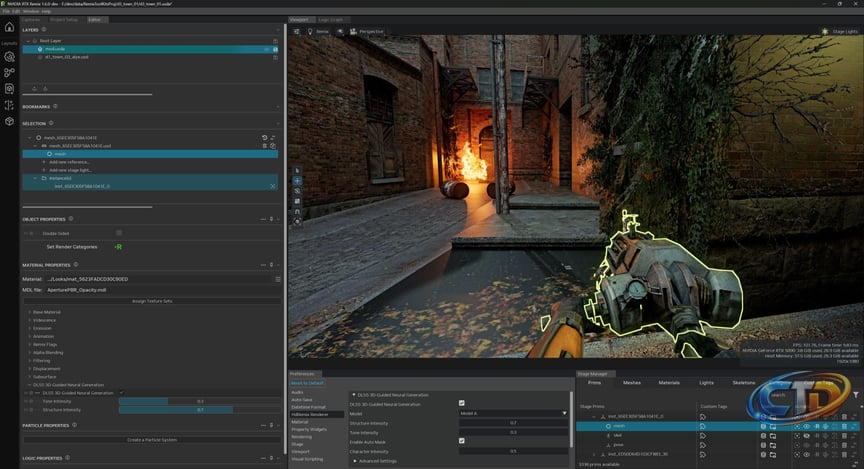864x469 pixels.
Task: Expand the Subsurface group
Action: pos(29,376)
